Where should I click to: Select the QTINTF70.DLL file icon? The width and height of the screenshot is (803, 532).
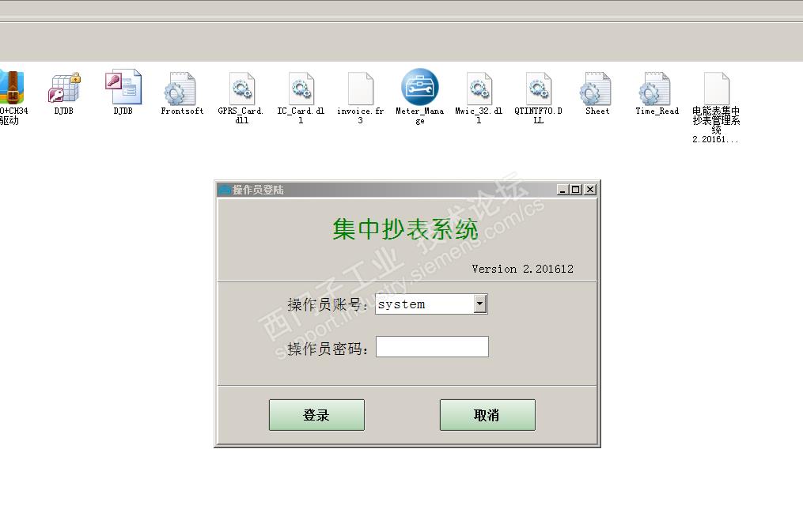coord(538,89)
